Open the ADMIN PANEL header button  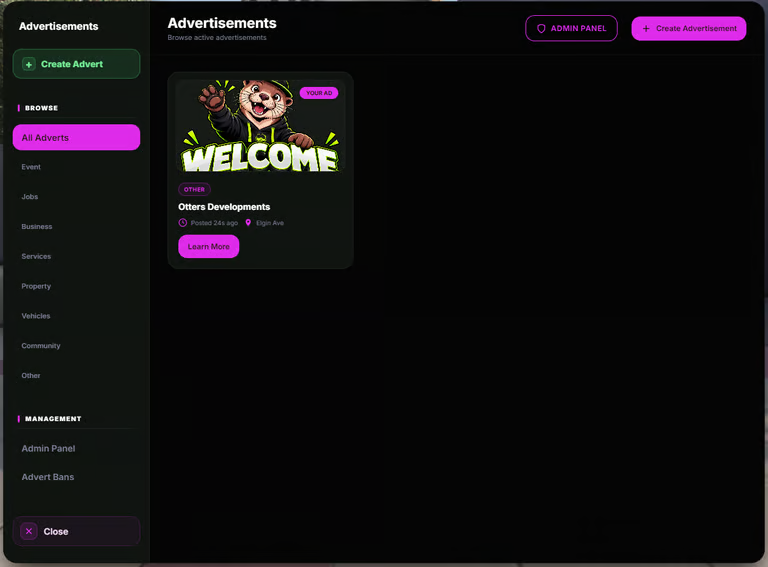571,28
